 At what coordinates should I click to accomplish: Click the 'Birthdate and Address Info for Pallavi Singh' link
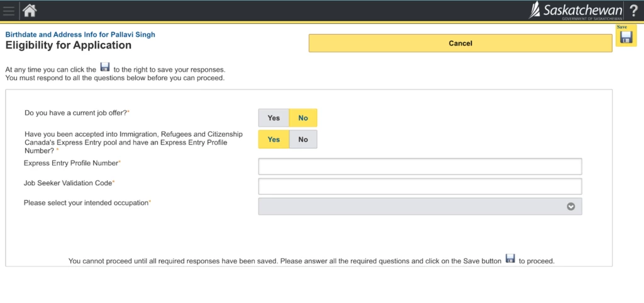pyautogui.click(x=80, y=35)
